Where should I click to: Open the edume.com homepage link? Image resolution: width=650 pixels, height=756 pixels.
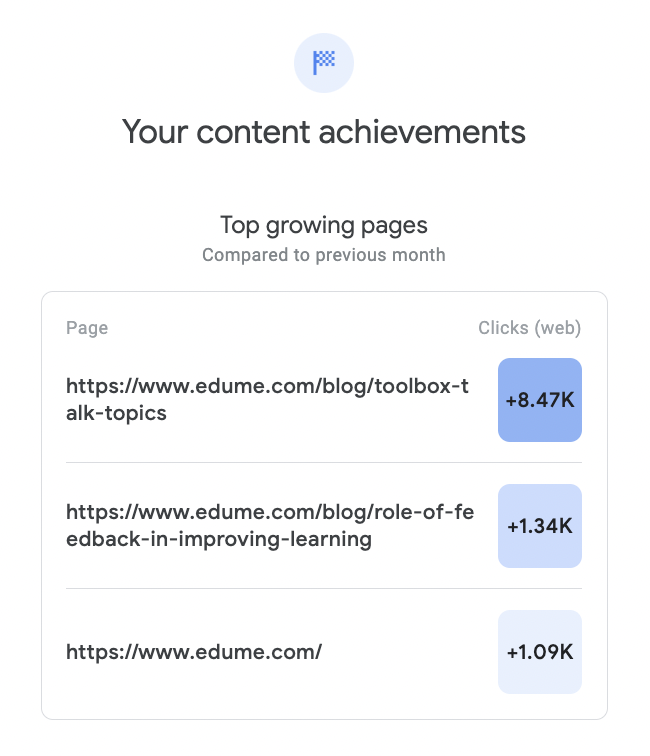coord(194,652)
